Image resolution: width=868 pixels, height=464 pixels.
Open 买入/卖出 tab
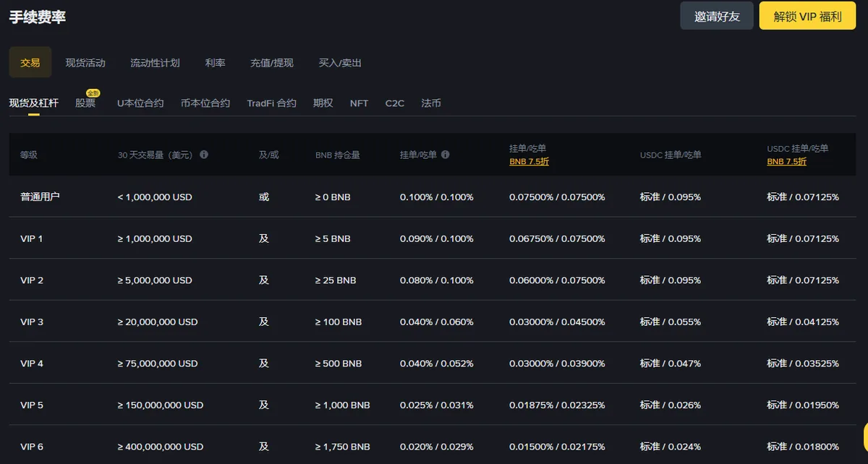340,63
